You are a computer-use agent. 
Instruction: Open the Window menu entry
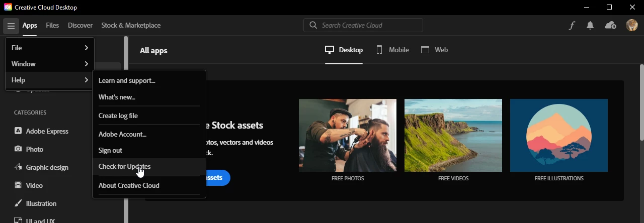49,64
